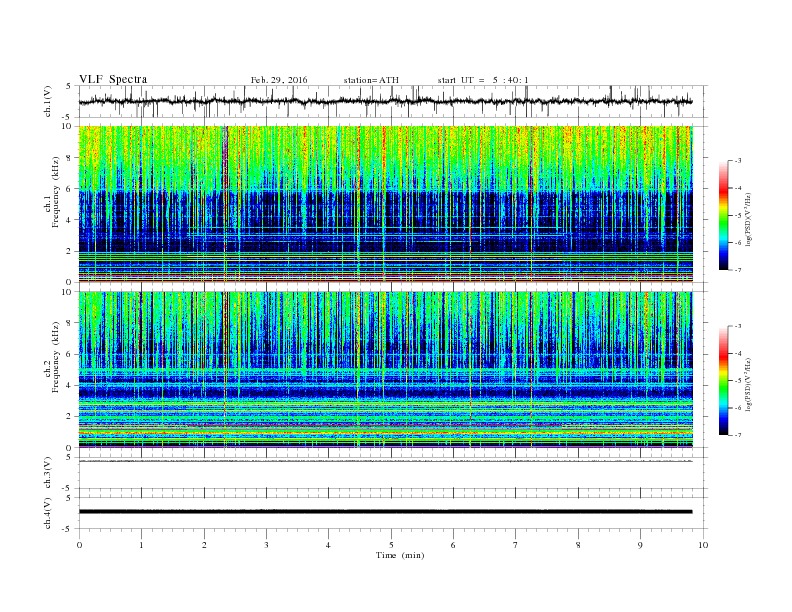Screen dimensions: 792x612
Task: Click the "10" kHz tick of ch.2 spectrogram
Action: click(x=67, y=292)
